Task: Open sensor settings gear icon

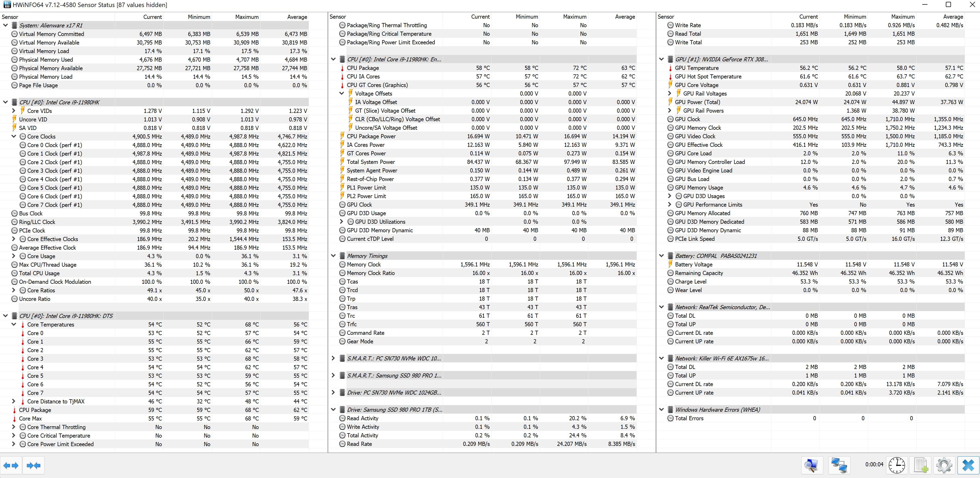Action: coord(944,466)
